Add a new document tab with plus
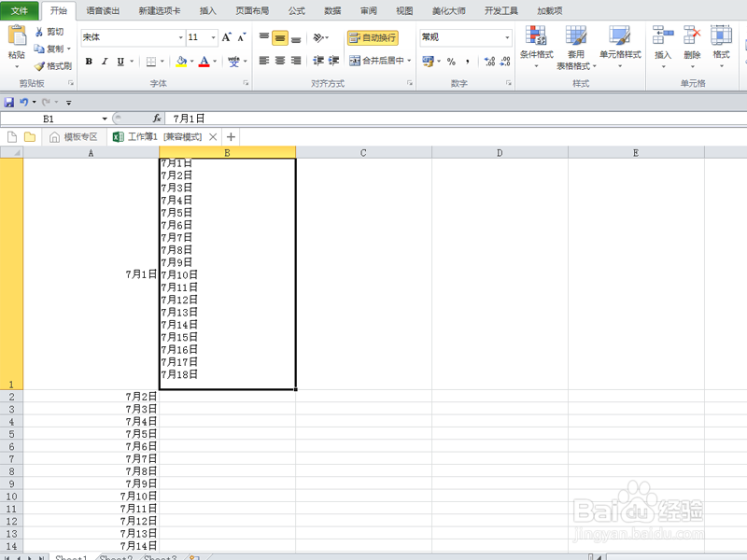747x560 pixels. click(231, 137)
